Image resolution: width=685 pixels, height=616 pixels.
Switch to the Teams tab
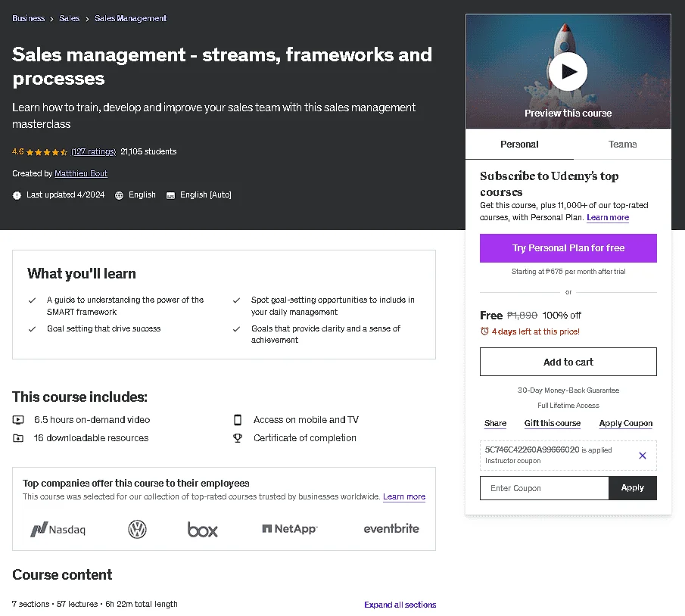tap(622, 145)
